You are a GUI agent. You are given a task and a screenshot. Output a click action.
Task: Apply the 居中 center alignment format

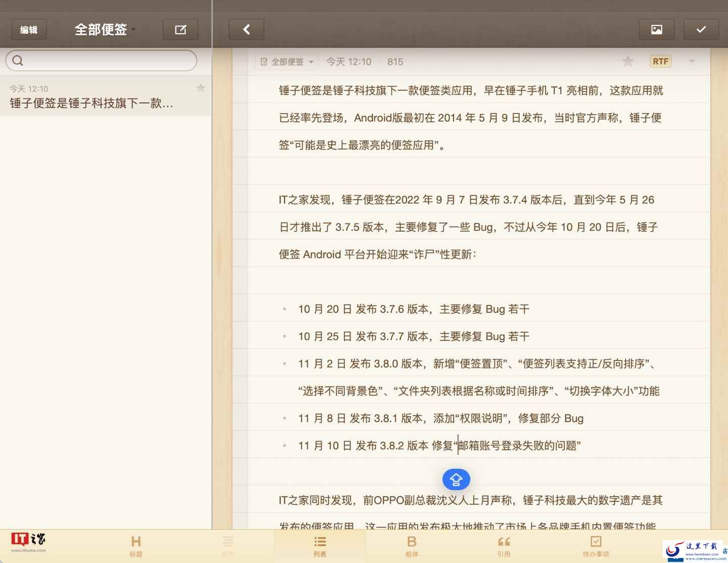pos(228,546)
